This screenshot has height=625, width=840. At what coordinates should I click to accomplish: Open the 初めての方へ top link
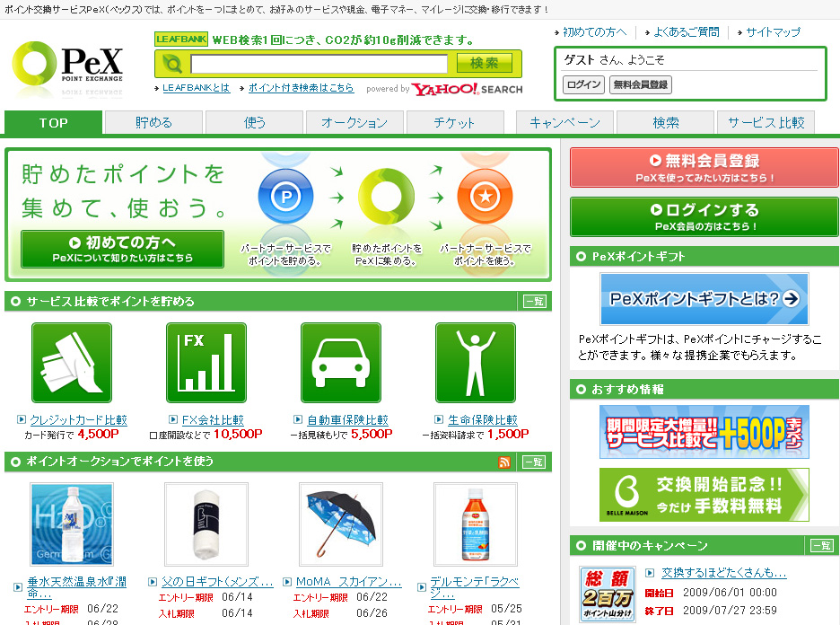pos(594,32)
